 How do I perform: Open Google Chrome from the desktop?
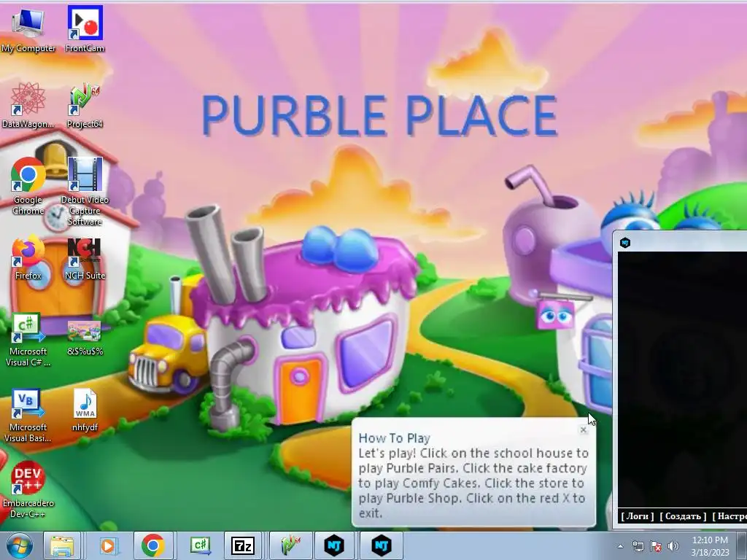point(28,186)
